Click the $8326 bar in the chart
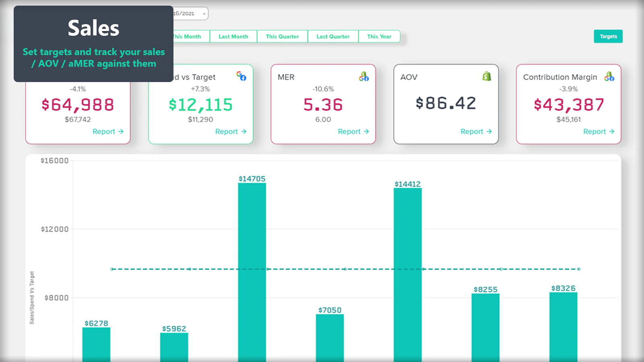 pos(563,326)
